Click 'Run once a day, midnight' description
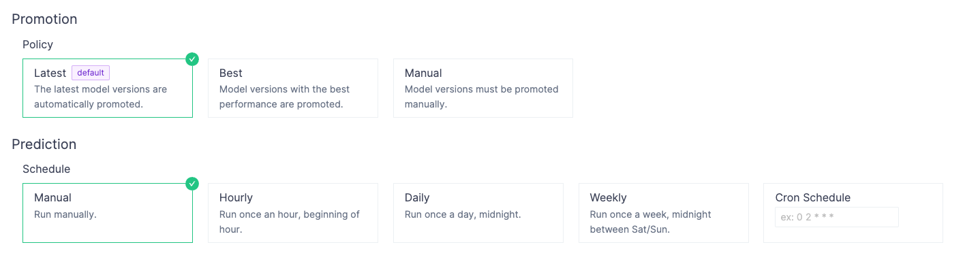Image resolution: width=980 pixels, height=264 pixels. pos(463,214)
